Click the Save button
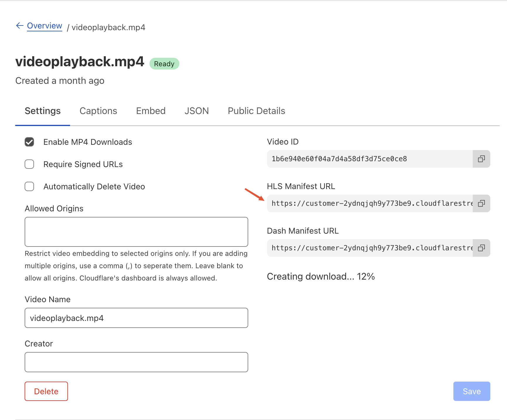The image size is (507, 420). (471, 391)
